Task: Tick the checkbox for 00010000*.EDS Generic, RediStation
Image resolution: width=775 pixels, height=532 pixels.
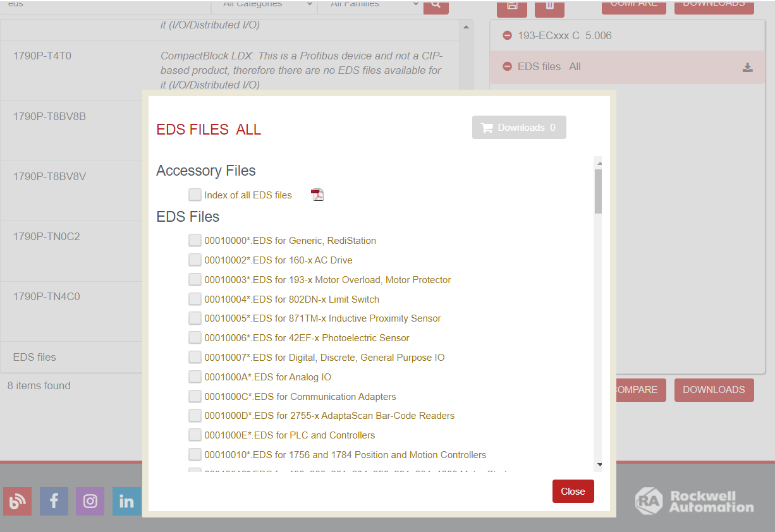Action: point(195,240)
